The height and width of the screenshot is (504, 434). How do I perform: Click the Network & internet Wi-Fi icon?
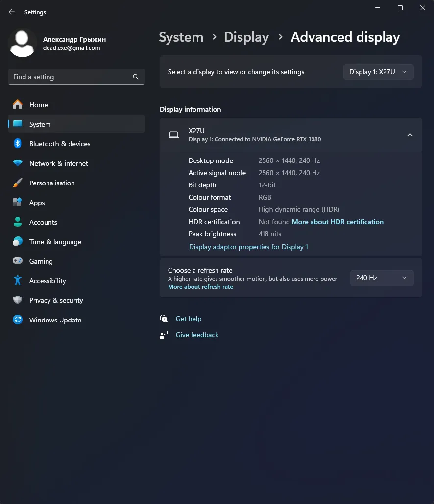click(18, 163)
